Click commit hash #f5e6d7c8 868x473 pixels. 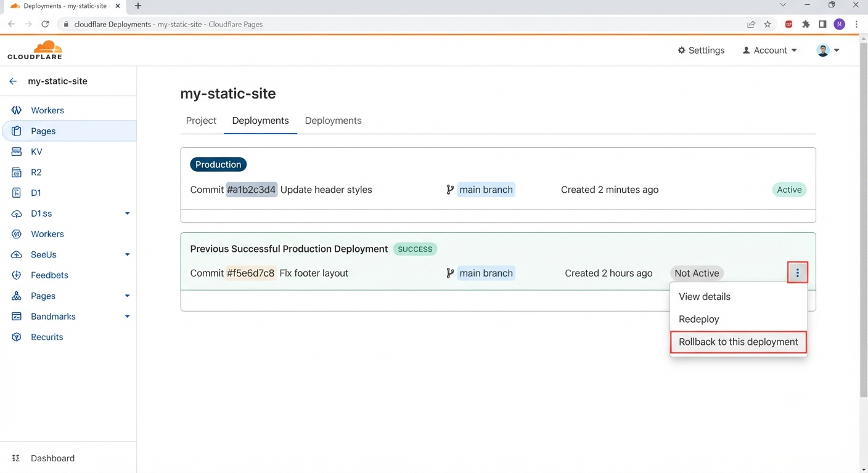(251, 273)
